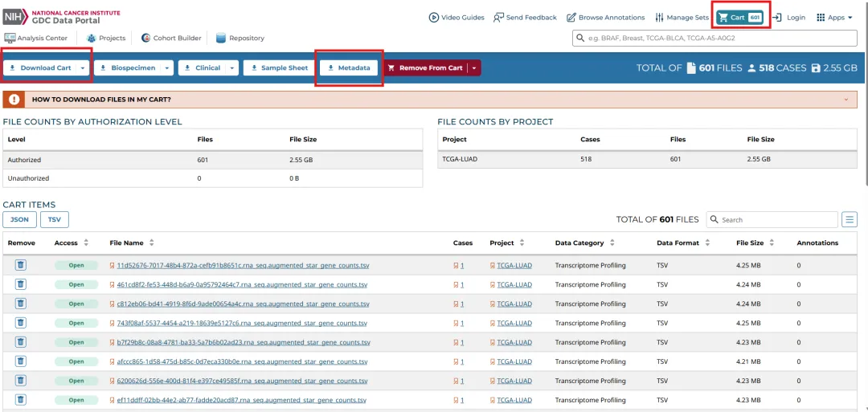Open the Download Cart dropdown arrow
Viewport: 868px width, 412px height.
tap(83, 68)
